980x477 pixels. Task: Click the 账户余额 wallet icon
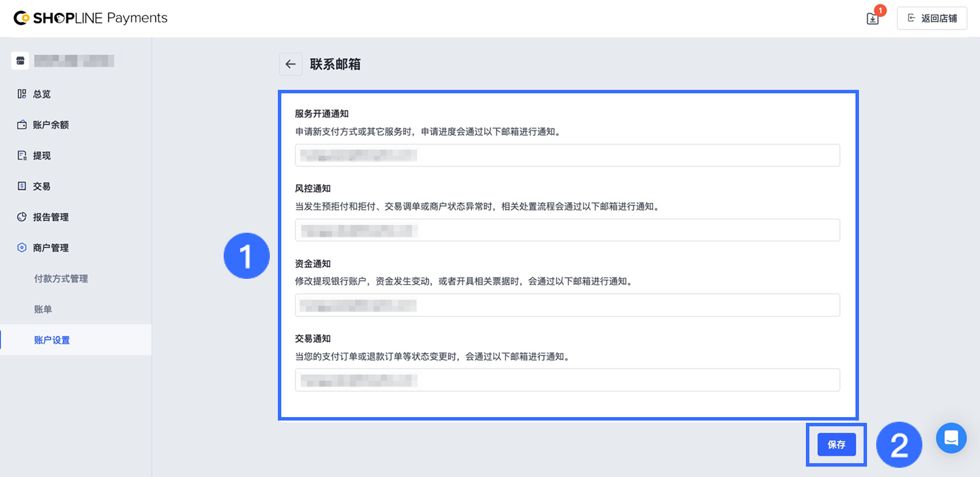coord(22,124)
